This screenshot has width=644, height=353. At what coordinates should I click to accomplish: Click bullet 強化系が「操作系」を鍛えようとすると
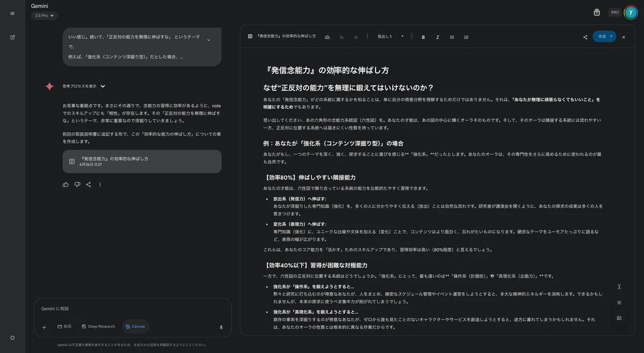click(x=313, y=286)
